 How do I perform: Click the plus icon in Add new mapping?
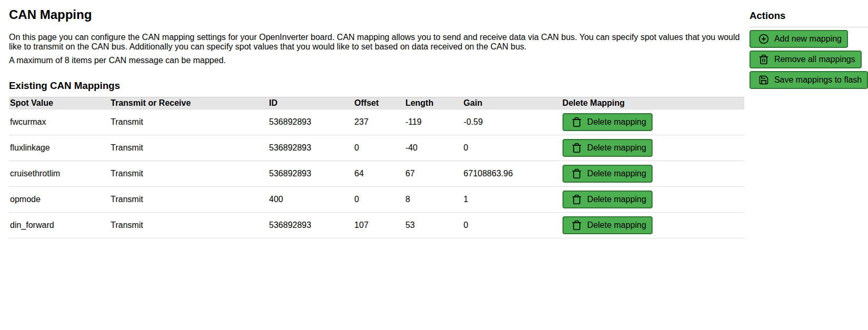pyautogui.click(x=763, y=39)
